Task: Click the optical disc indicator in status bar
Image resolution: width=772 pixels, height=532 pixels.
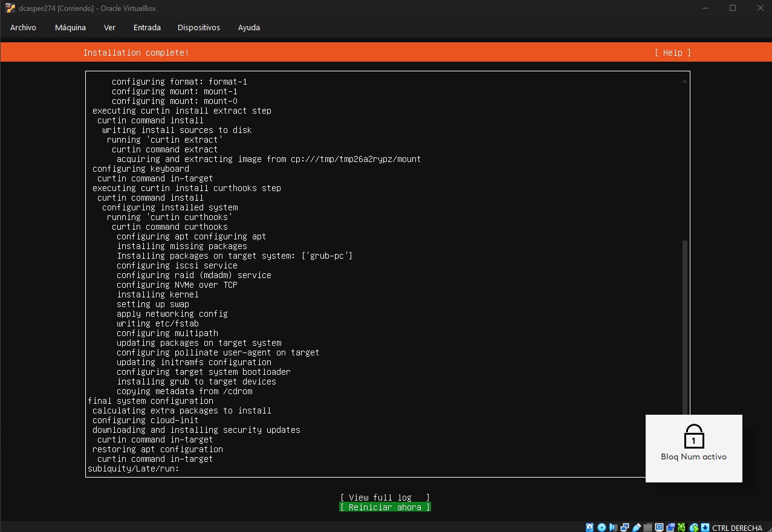Action: [x=602, y=527]
